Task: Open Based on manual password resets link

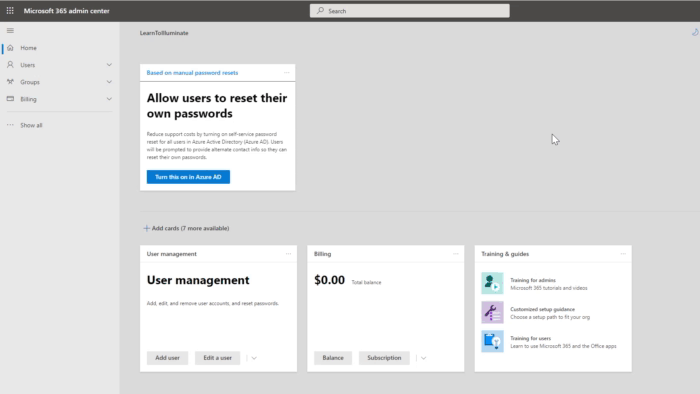Action: point(192,72)
